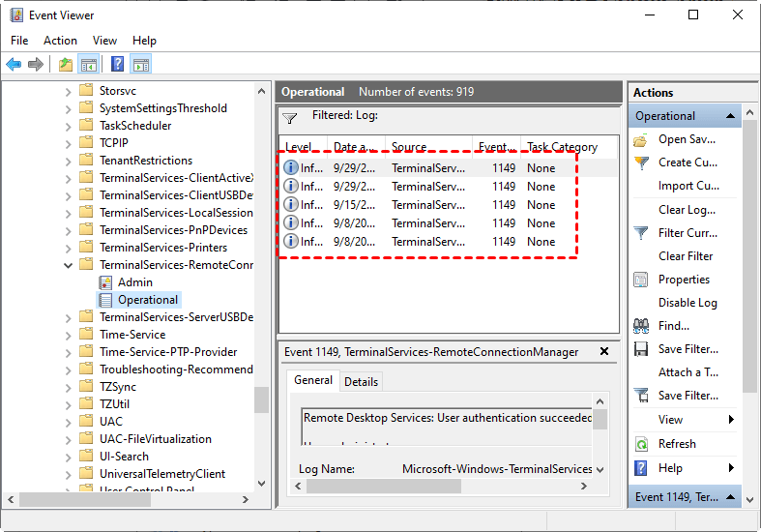Open the Action menu

pyautogui.click(x=60, y=41)
